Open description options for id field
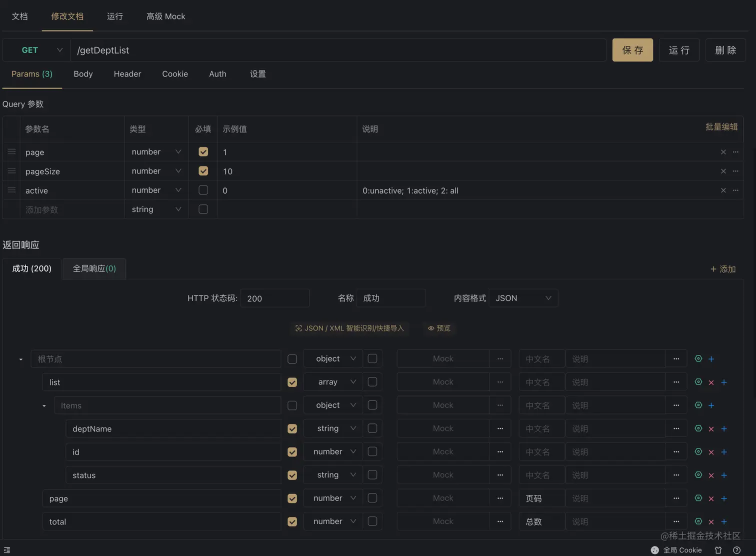Screen dimensions: 756x556 [x=676, y=451]
